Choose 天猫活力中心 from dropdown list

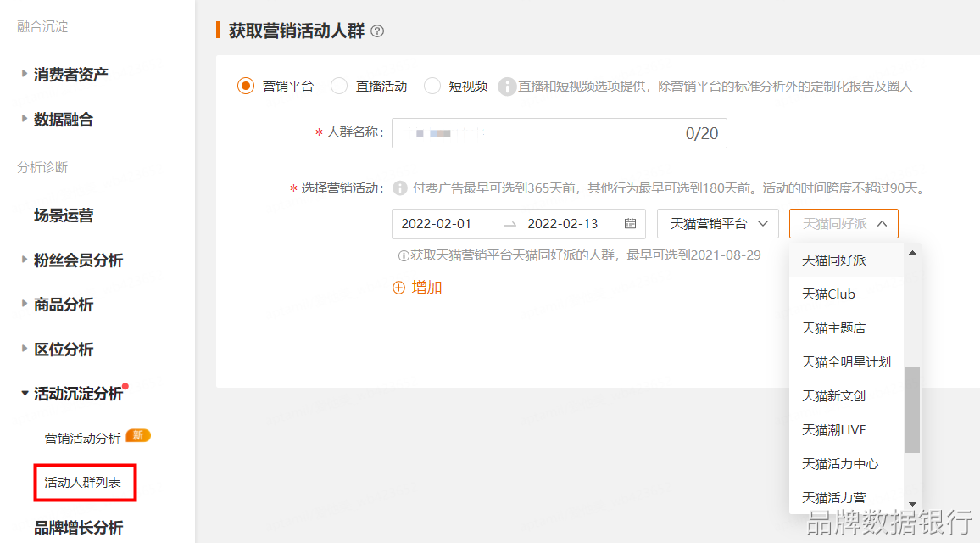click(847, 463)
